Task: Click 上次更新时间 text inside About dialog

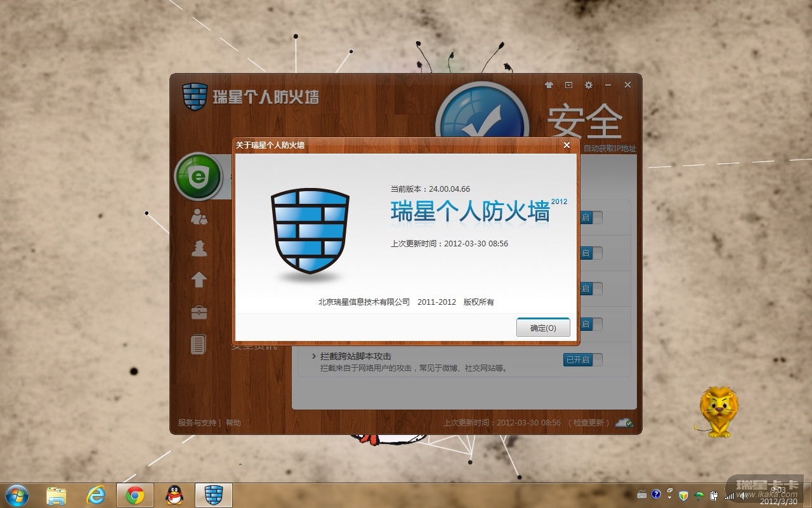Action: click(449, 243)
